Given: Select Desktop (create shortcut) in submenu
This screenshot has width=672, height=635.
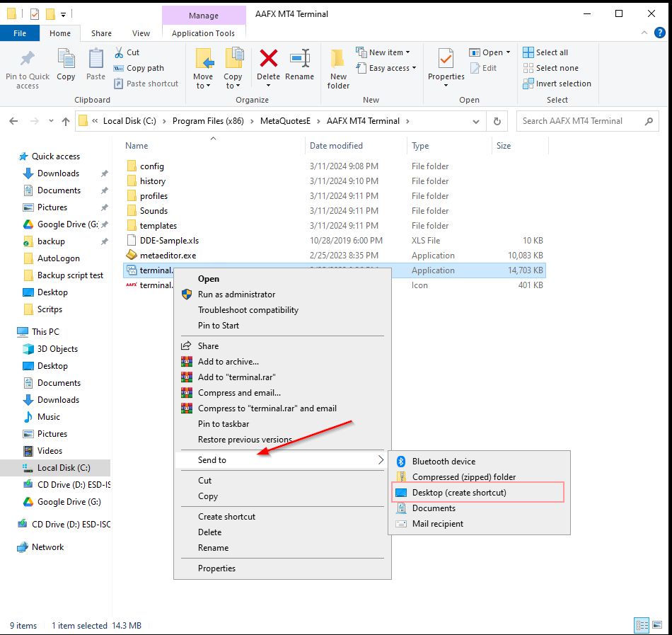Looking at the screenshot, I should 459,493.
